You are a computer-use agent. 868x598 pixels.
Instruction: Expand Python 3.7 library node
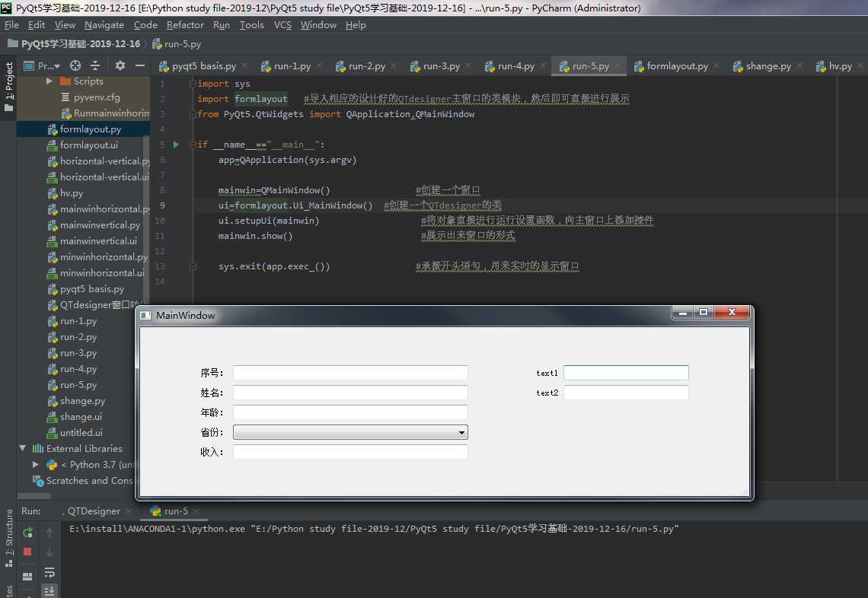click(36, 464)
